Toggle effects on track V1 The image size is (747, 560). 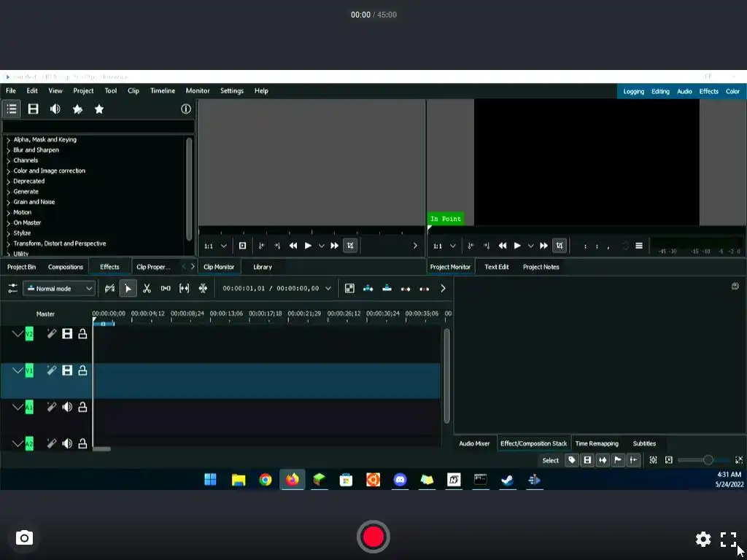click(x=52, y=370)
